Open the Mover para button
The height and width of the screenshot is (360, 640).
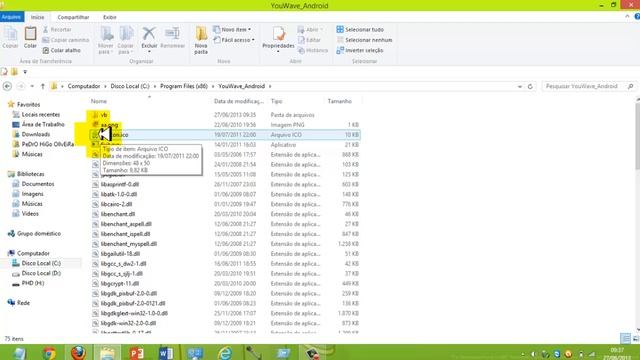coord(106,40)
